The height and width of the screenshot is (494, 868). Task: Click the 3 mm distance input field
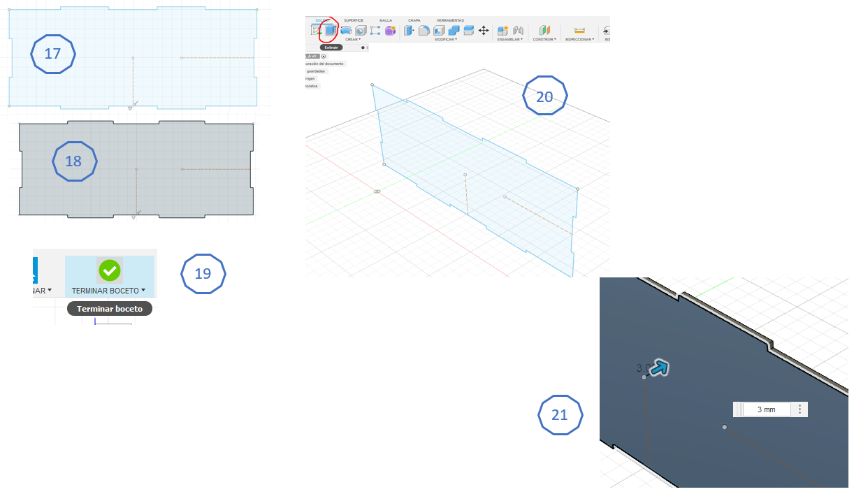pyautogui.click(x=767, y=409)
